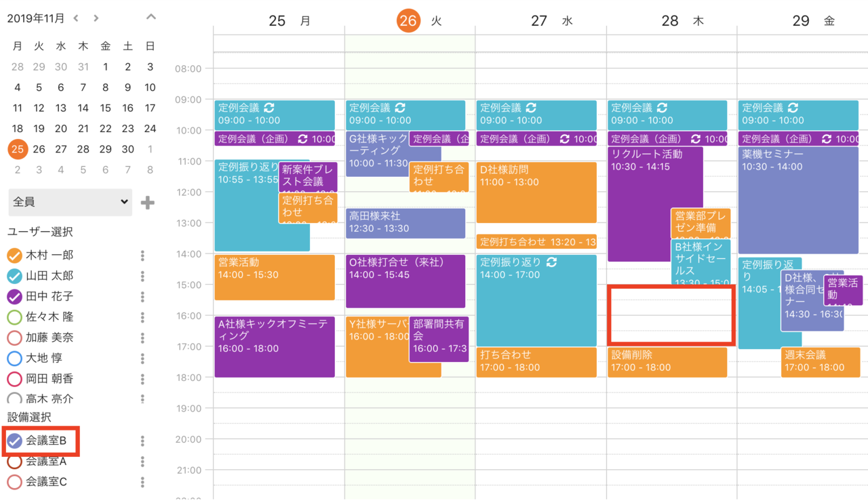The width and height of the screenshot is (868, 501).
Task: Check user 佐々木 隆
Action: coord(14,317)
